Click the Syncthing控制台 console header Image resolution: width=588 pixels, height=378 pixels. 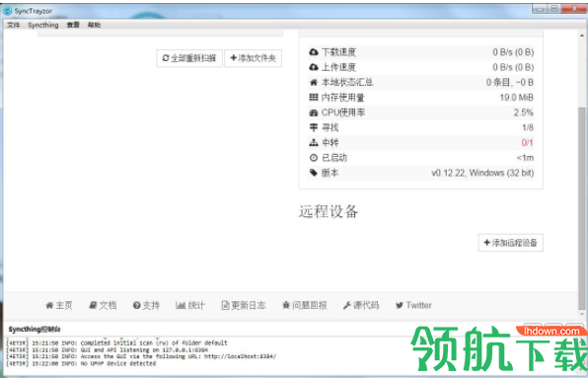35,330
